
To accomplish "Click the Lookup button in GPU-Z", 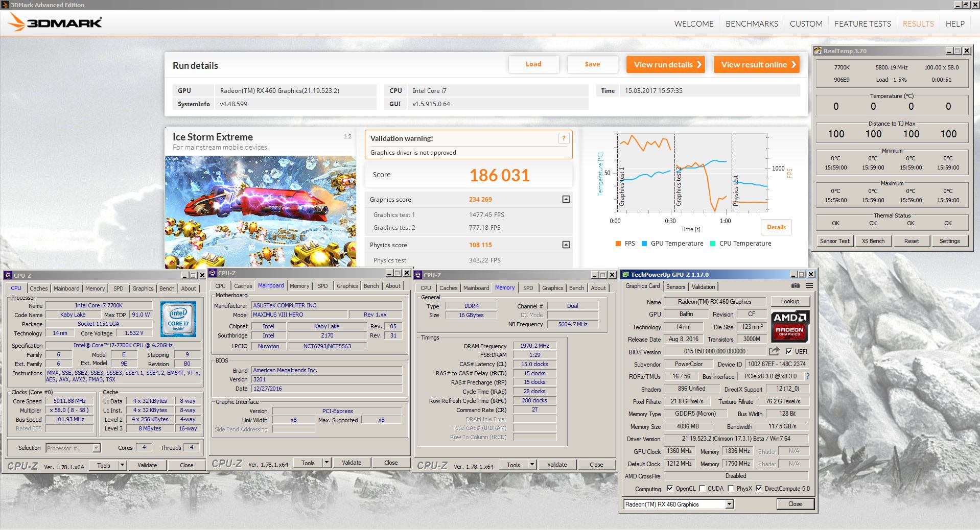I will (790, 301).
